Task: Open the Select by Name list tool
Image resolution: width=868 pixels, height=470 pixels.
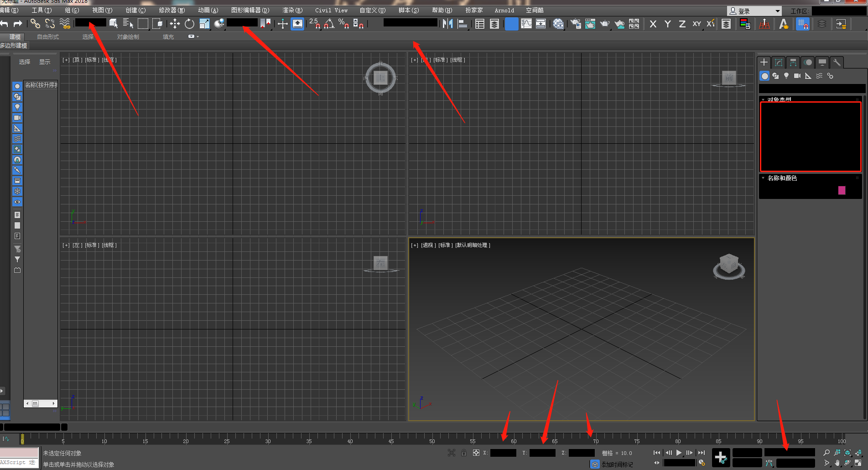Action: click(x=128, y=24)
